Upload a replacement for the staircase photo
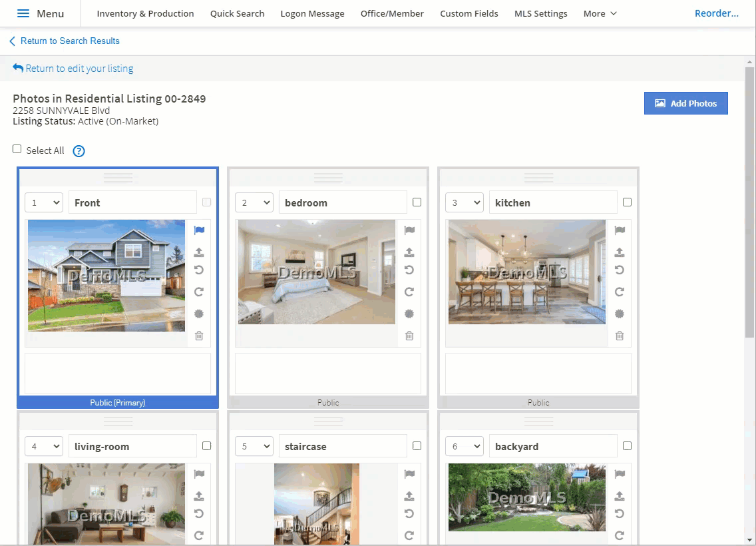This screenshot has height=546, width=756. coord(409,495)
